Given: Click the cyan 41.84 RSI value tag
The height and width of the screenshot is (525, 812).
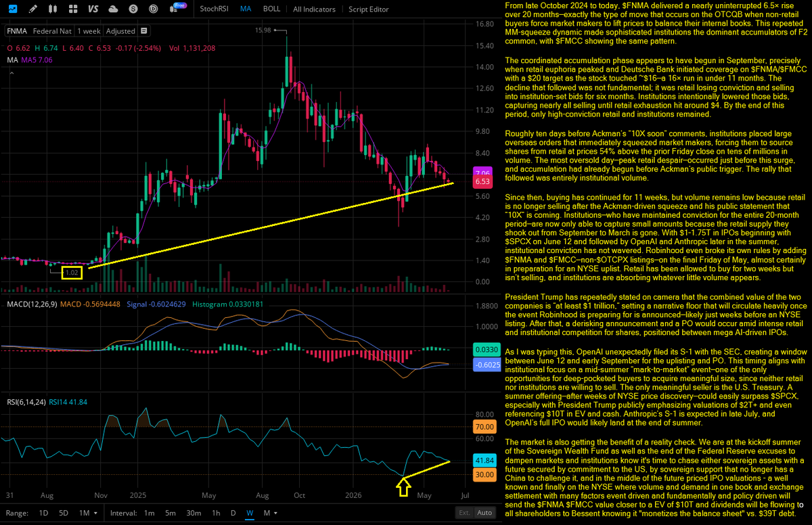Looking at the screenshot, I should (483, 459).
